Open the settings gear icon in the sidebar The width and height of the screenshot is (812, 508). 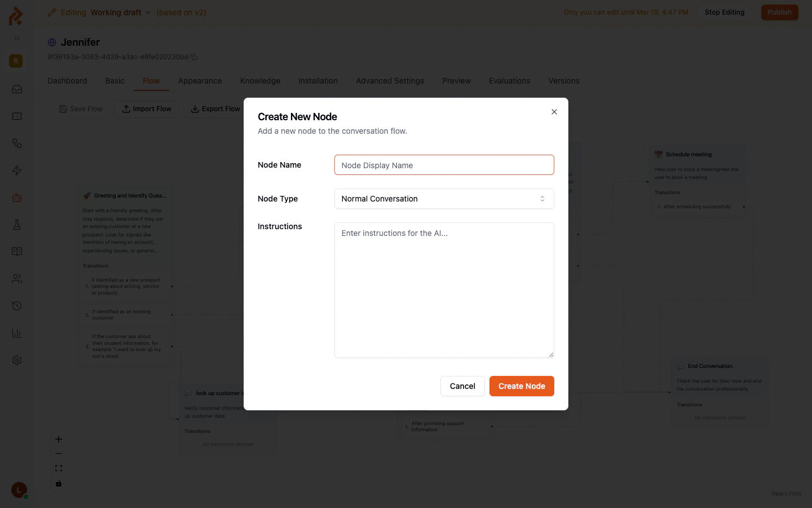coord(16,360)
